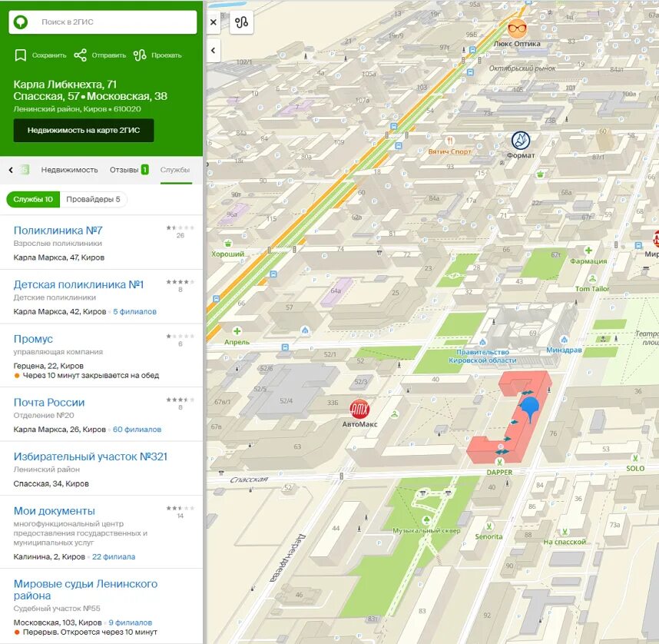Click the Формат butterfly icon on map
The height and width of the screenshot is (644, 659).
point(520,141)
